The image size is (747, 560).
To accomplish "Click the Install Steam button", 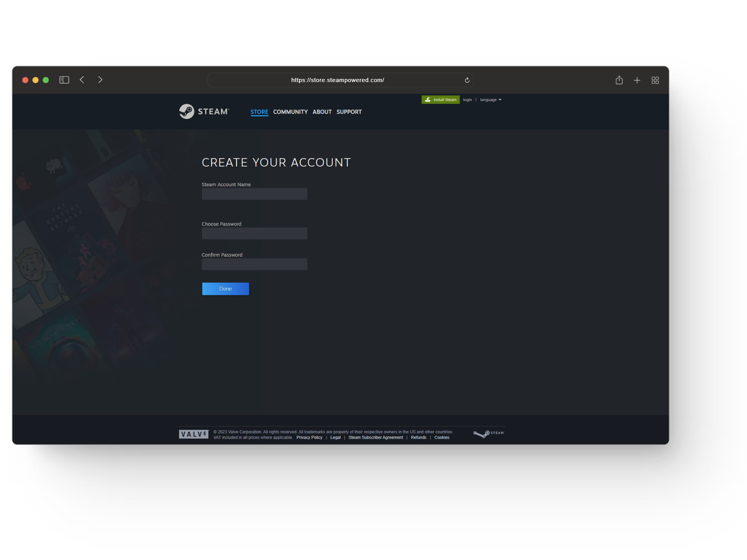I will pos(440,100).
